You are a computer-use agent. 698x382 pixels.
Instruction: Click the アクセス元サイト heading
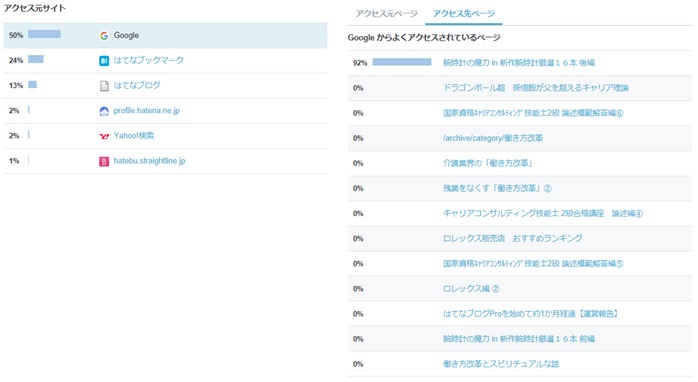click(x=35, y=8)
